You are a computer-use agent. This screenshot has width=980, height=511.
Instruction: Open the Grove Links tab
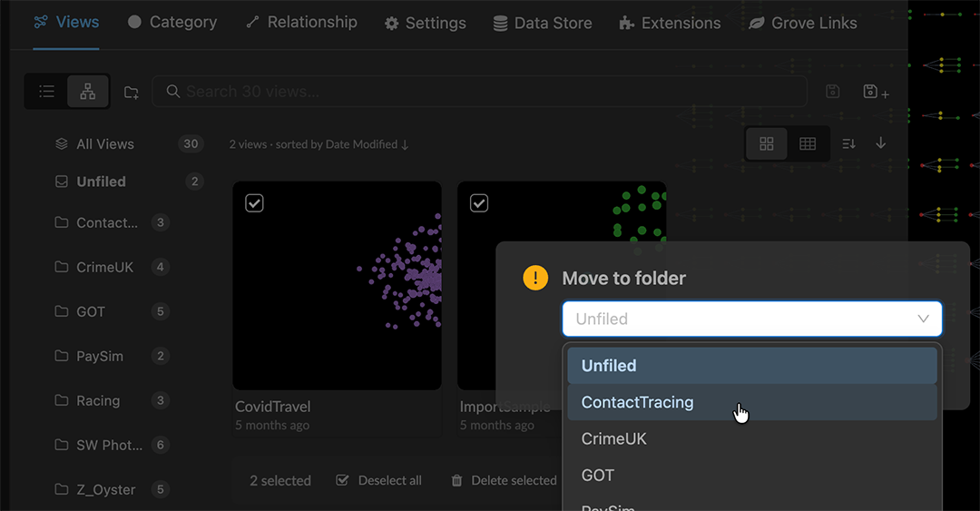[x=803, y=23]
